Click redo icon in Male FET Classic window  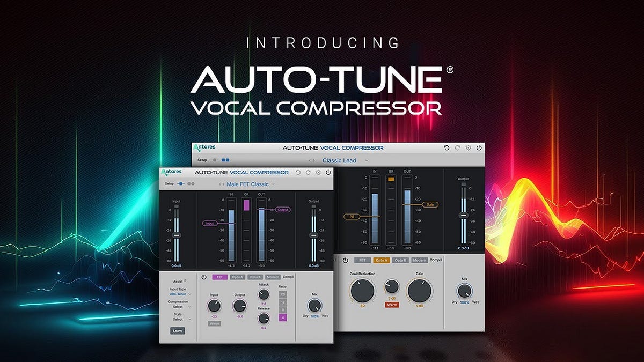click(308, 173)
